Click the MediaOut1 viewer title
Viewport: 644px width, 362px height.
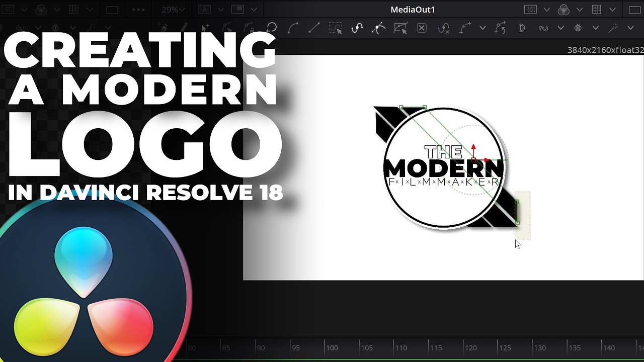[x=413, y=10]
